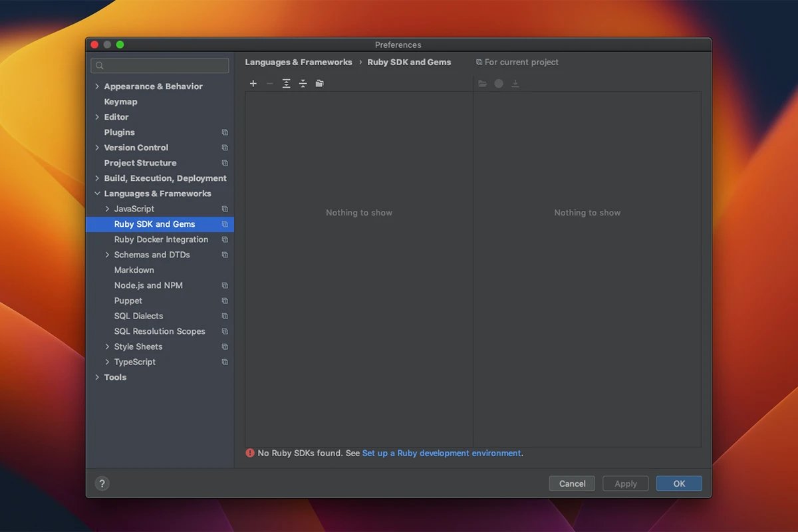Click the Collapse All toolbar icon

point(303,84)
